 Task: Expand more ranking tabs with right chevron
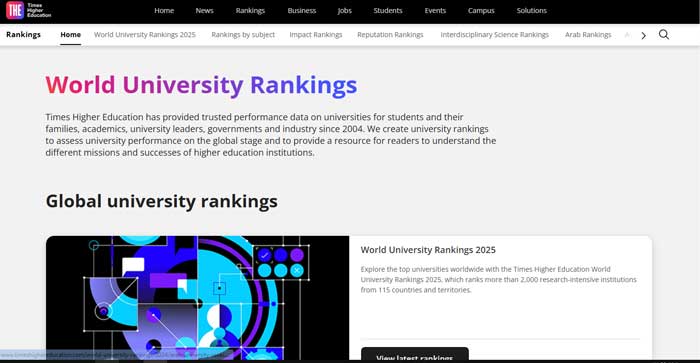[643, 35]
